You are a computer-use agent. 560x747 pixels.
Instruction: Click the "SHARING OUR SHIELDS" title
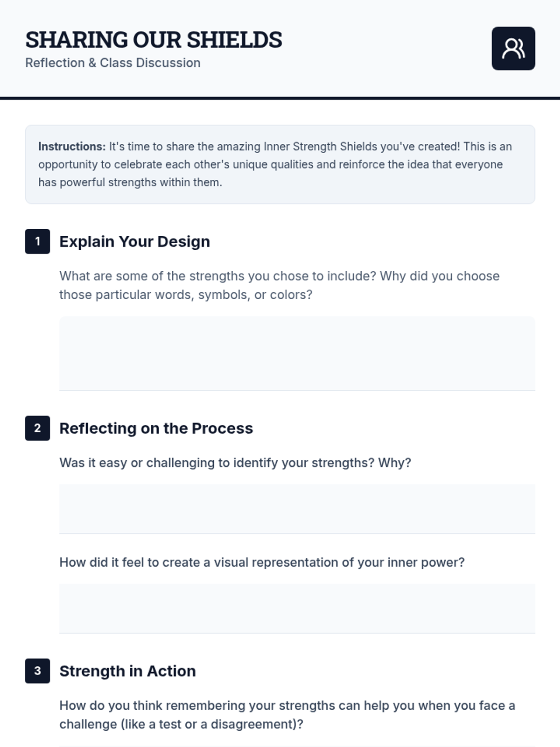(x=154, y=40)
